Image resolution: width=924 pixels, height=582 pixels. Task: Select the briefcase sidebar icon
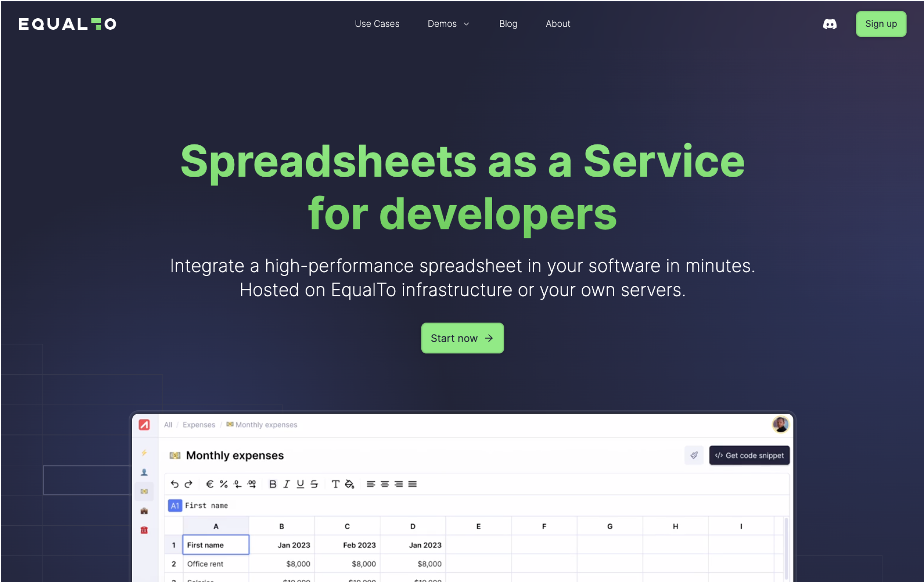pyautogui.click(x=144, y=511)
